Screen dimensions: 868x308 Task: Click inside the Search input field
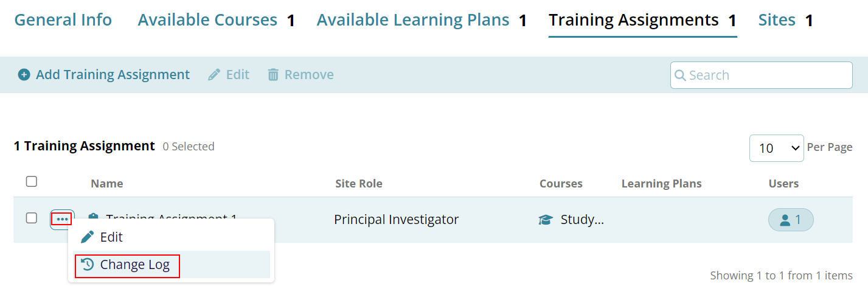click(x=762, y=75)
